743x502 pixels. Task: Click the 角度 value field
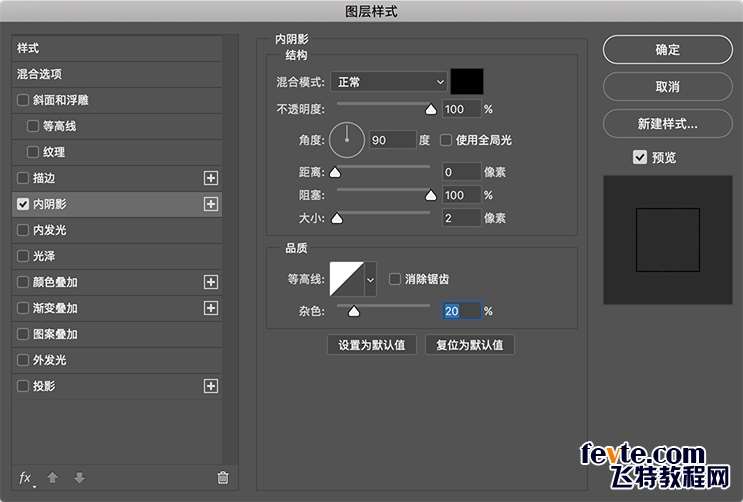(393, 140)
